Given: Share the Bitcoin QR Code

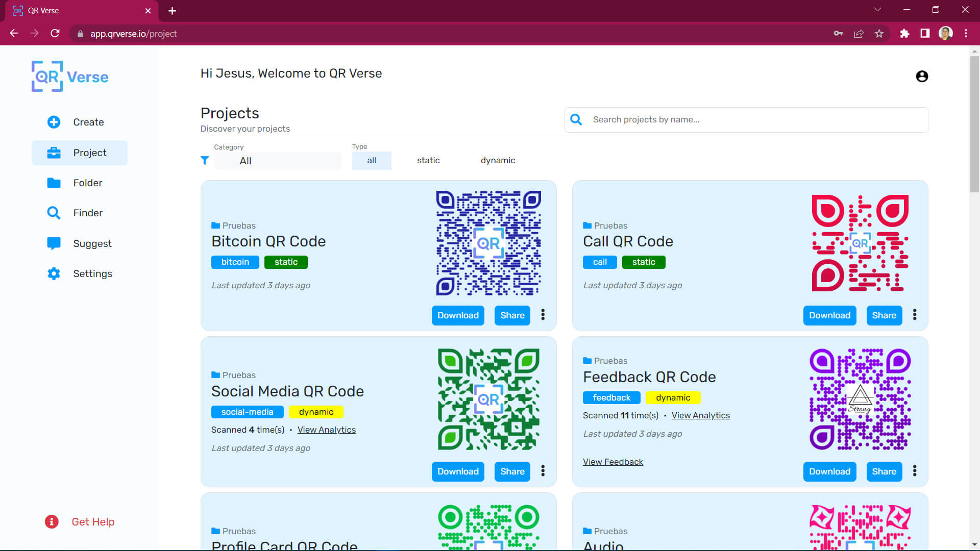Looking at the screenshot, I should pyautogui.click(x=512, y=315).
